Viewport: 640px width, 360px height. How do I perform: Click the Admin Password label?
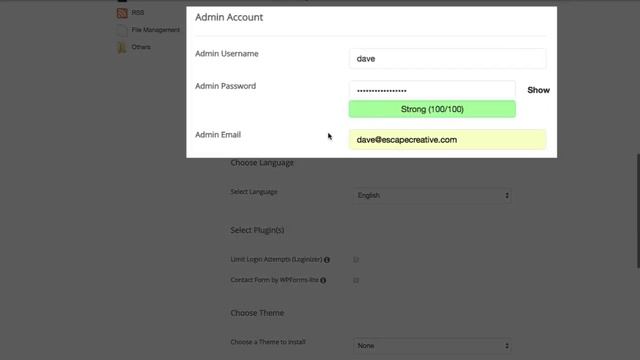pyautogui.click(x=225, y=86)
